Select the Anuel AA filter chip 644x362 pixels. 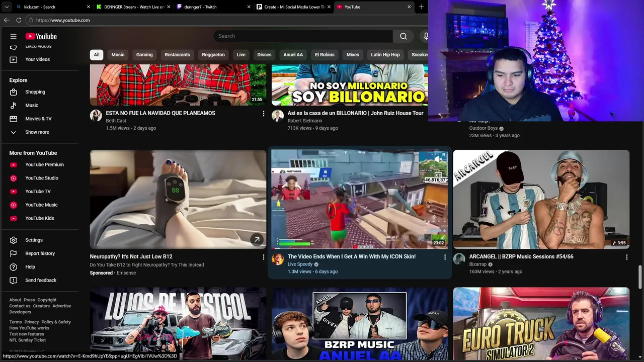293,55
